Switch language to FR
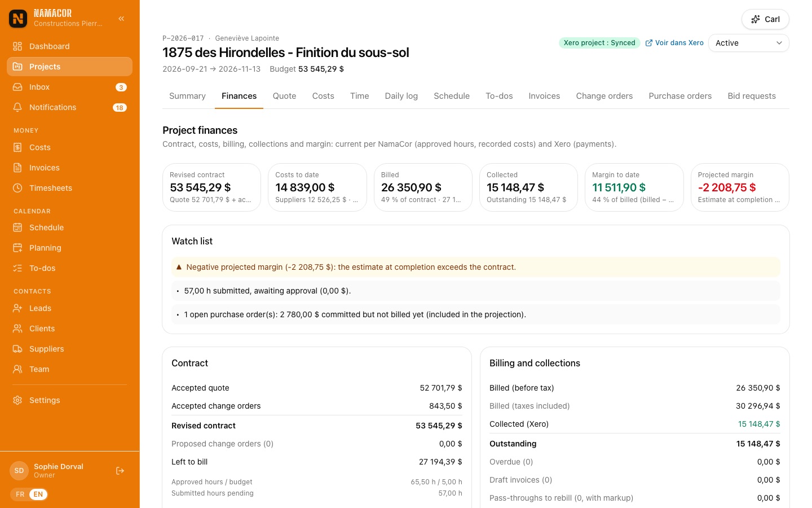The image size is (812, 508). (x=20, y=494)
